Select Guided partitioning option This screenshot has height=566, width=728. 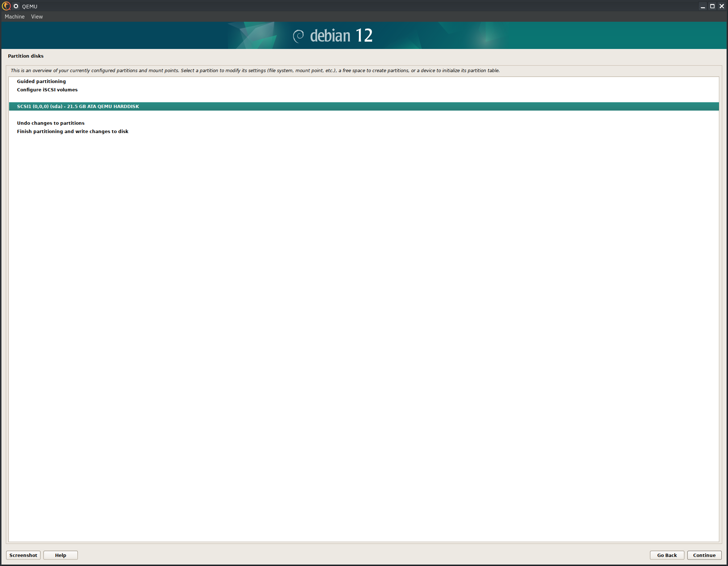(364, 81)
